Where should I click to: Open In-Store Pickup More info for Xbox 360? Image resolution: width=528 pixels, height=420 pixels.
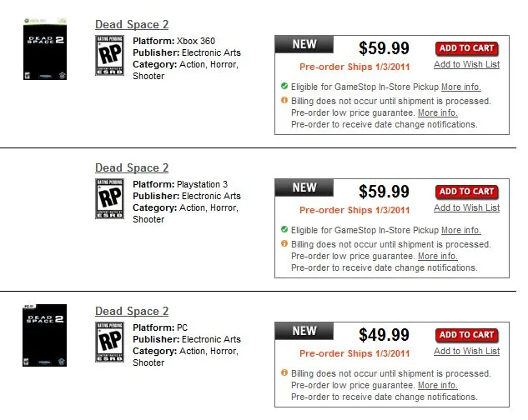tap(460, 87)
